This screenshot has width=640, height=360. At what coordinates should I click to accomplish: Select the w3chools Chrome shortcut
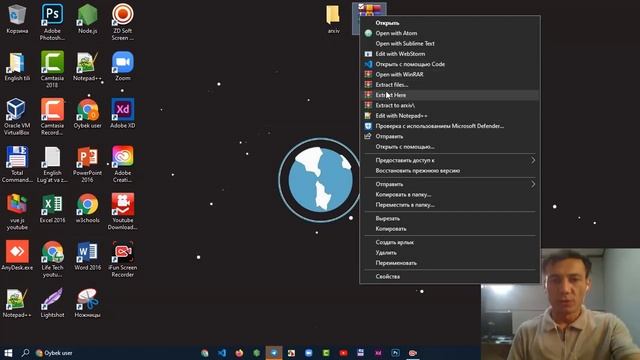(x=87, y=208)
